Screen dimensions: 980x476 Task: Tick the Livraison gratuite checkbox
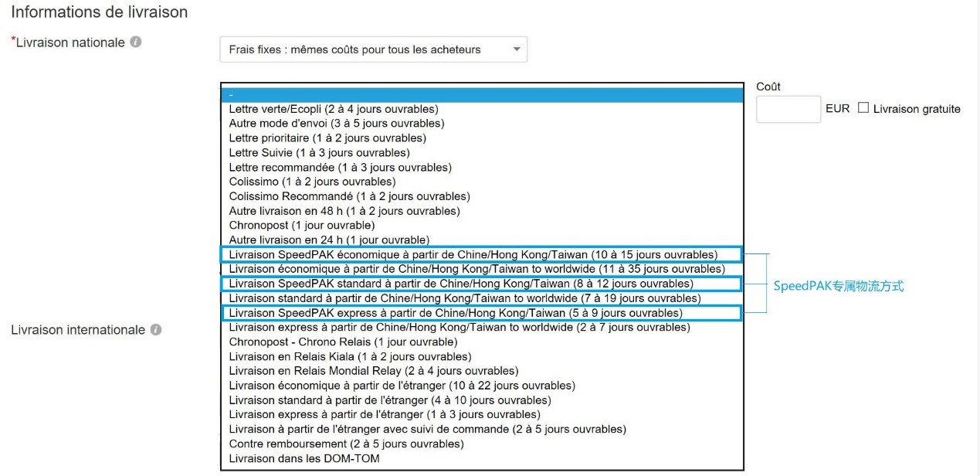click(x=863, y=108)
